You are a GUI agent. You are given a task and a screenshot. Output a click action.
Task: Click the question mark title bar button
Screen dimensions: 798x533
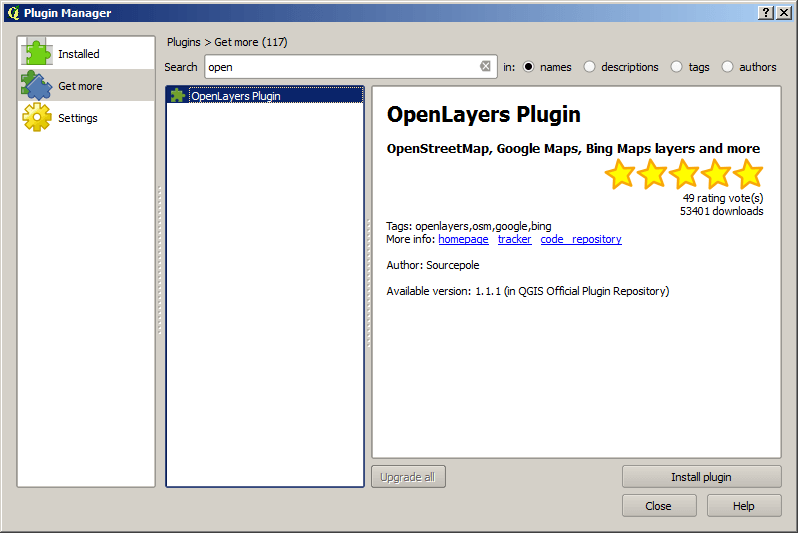pos(765,13)
